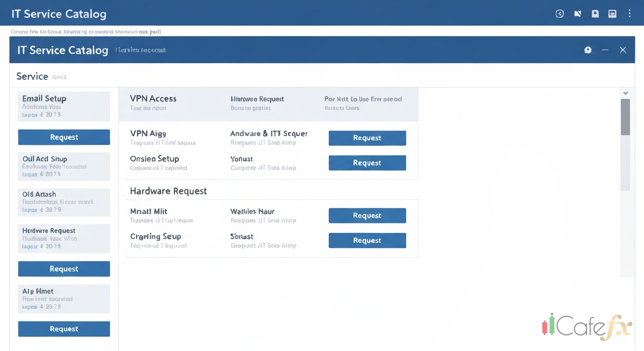Select the Hardware Request sidebar card
The height and width of the screenshot is (351, 644).
click(64, 238)
